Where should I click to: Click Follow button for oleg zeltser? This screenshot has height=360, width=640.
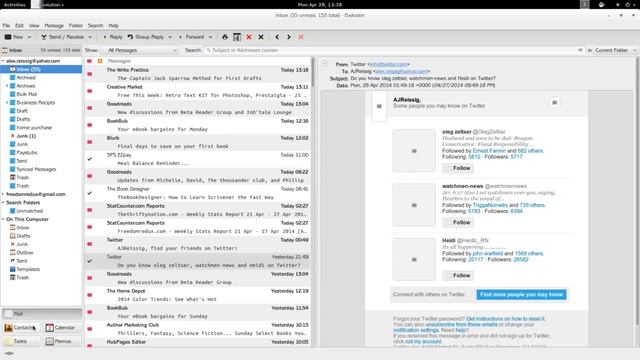(x=458, y=168)
